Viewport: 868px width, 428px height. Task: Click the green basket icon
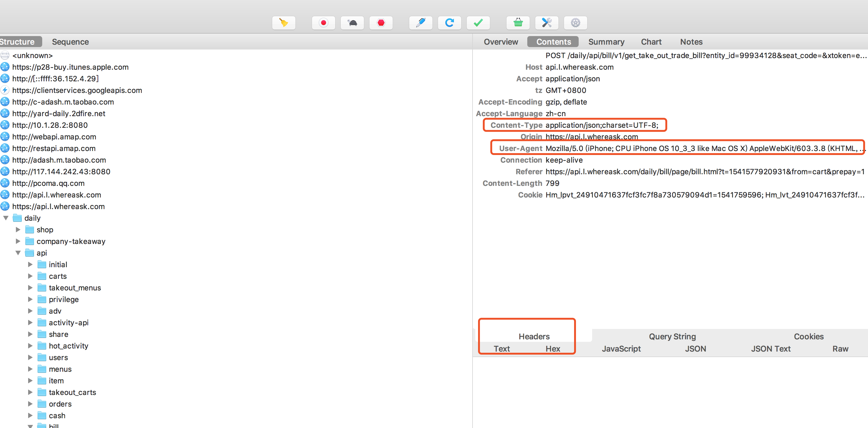tap(518, 23)
